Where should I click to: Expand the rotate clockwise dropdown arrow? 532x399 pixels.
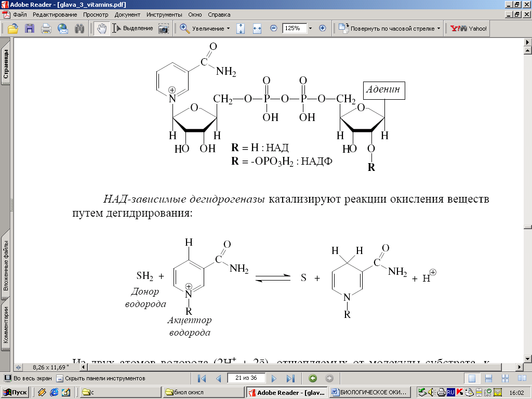(438, 29)
